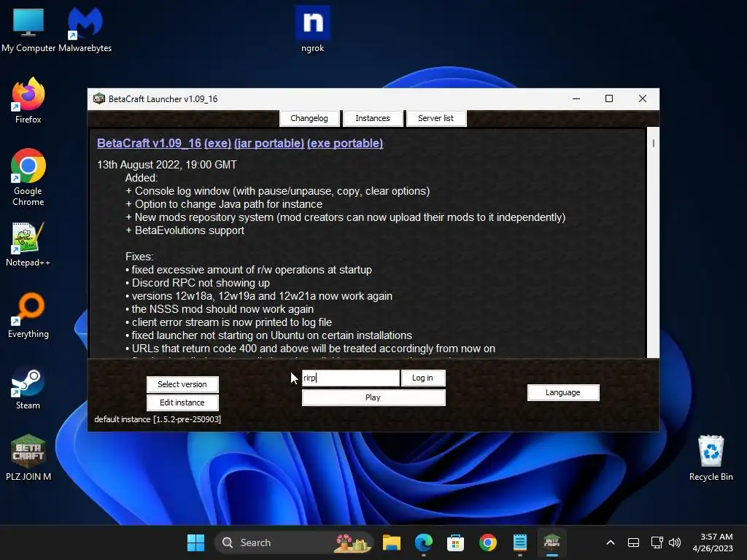The width and height of the screenshot is (747, 560).
Task: Launch the Firefox desktop shortcut
Action: click(x=28, y=101)
